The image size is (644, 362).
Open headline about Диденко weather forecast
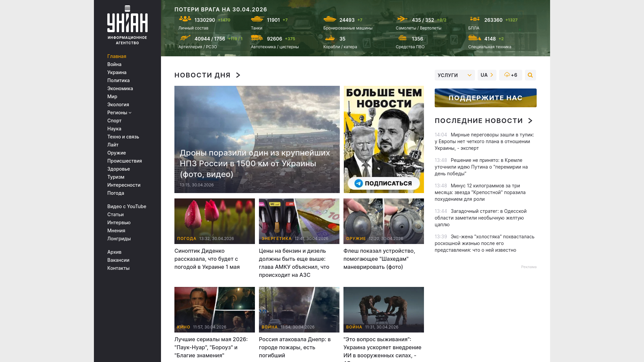(207, 259)
